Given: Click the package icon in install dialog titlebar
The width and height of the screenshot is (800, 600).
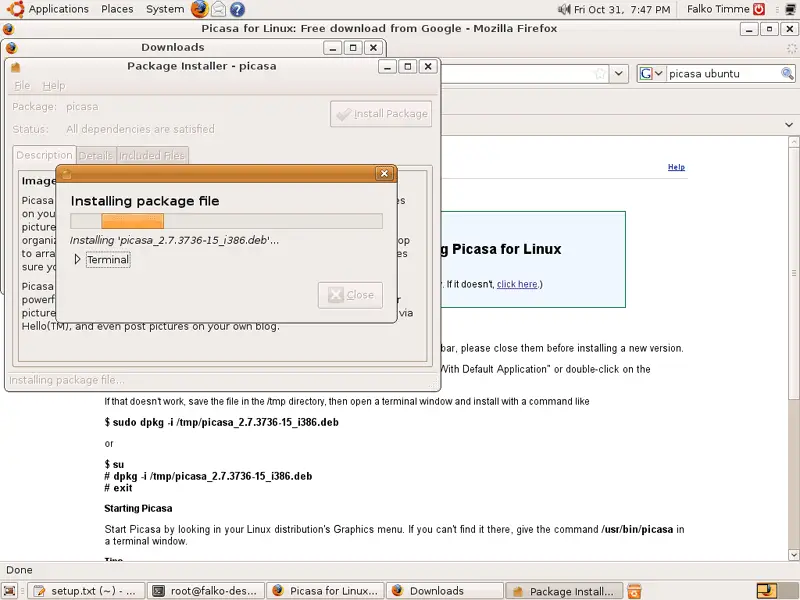Looking at the screenshot, I should point(66,174).
